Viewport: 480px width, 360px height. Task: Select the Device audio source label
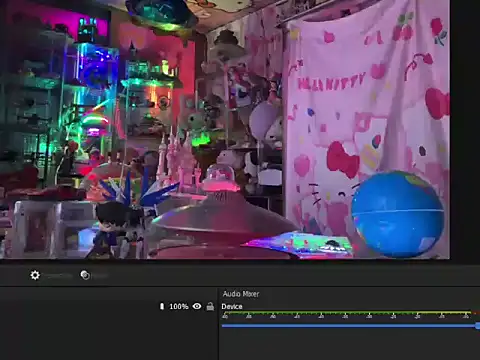click(232, 306)
